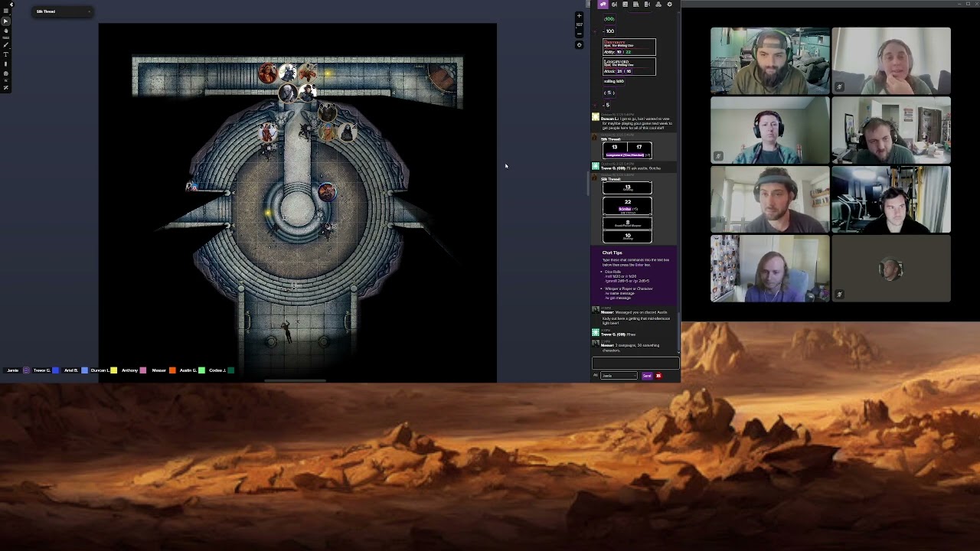The image size is (980, 551).
Task: Click Nessar's orange player swatch
Action: (x=172, y=370)
